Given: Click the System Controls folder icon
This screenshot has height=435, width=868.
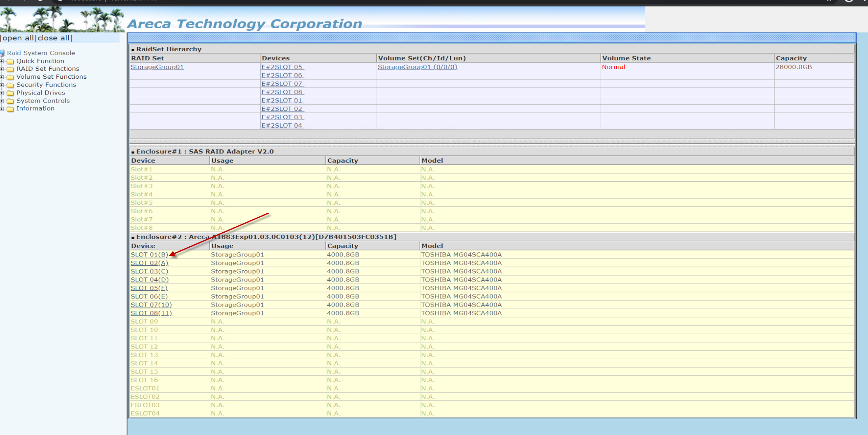Looking at the screenshot, I should [x=11, y=101].
